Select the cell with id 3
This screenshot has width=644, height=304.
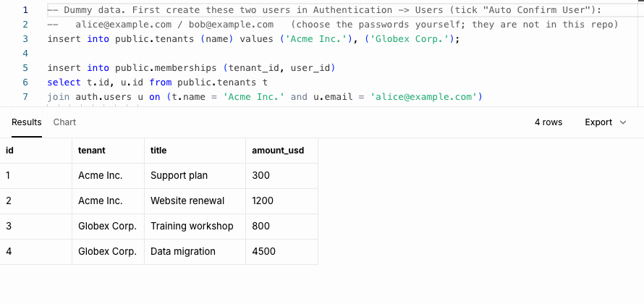[x=35, y=227]
